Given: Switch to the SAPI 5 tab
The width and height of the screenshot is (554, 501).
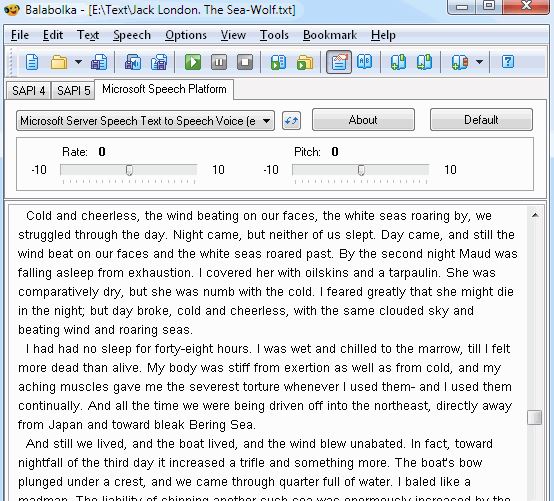Looking at the screenshot, I should (x=73, y=91).
